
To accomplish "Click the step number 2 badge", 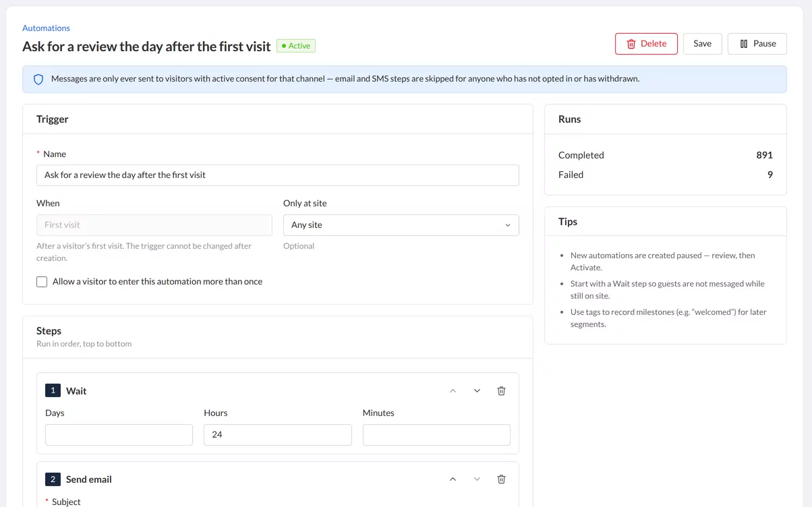I will 53,479.
